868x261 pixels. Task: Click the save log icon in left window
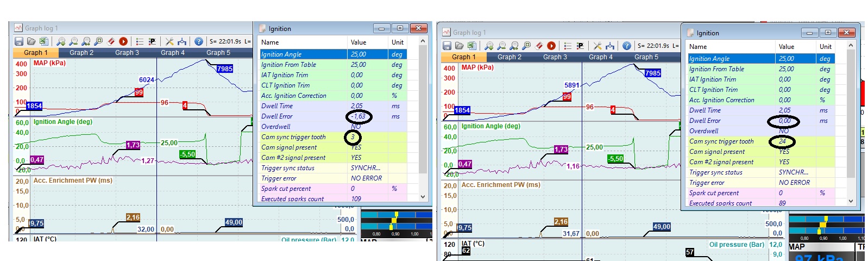[19, 41]
